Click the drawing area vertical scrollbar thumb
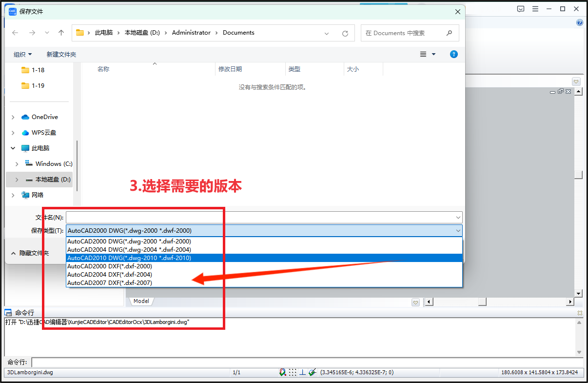 (x=578, y=175)
